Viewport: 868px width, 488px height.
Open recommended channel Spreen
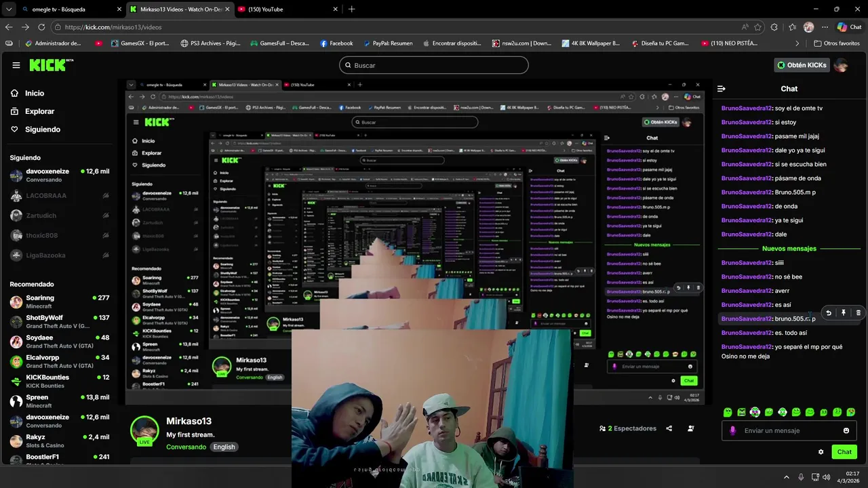(60, 401)
